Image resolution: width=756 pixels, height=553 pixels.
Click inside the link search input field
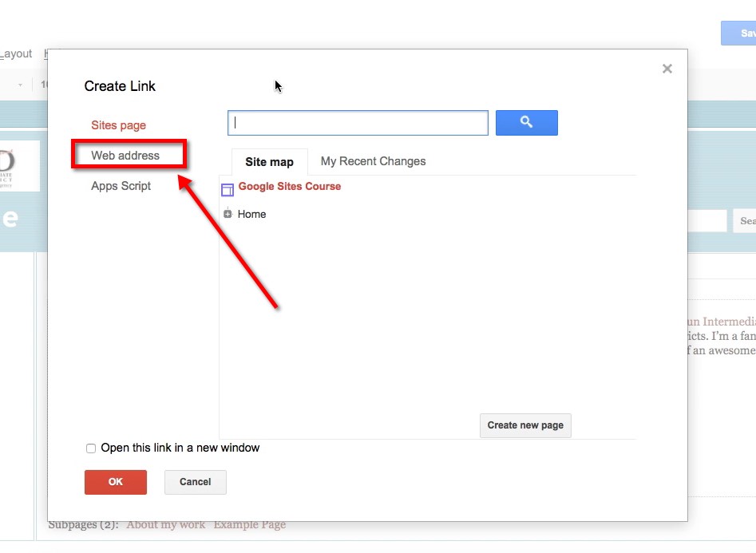(357, 122)
